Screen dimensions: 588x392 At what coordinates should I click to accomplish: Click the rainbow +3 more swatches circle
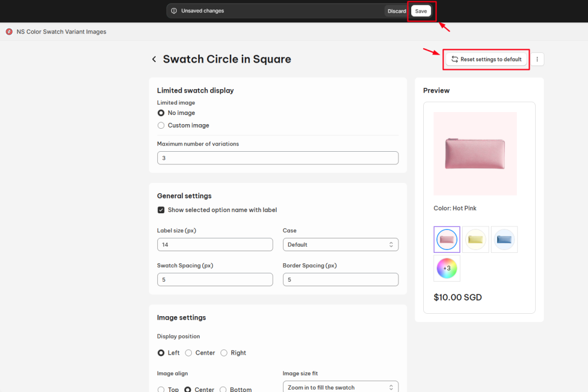coord(447,268)
